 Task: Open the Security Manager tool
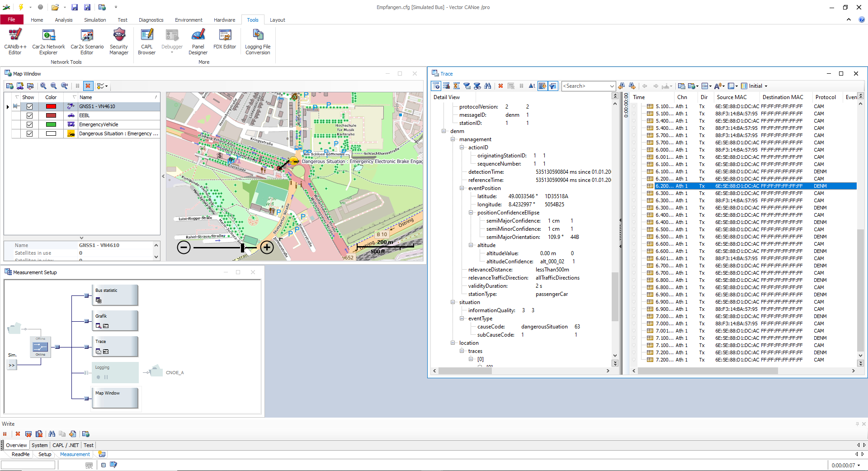(x=119, y=42)
